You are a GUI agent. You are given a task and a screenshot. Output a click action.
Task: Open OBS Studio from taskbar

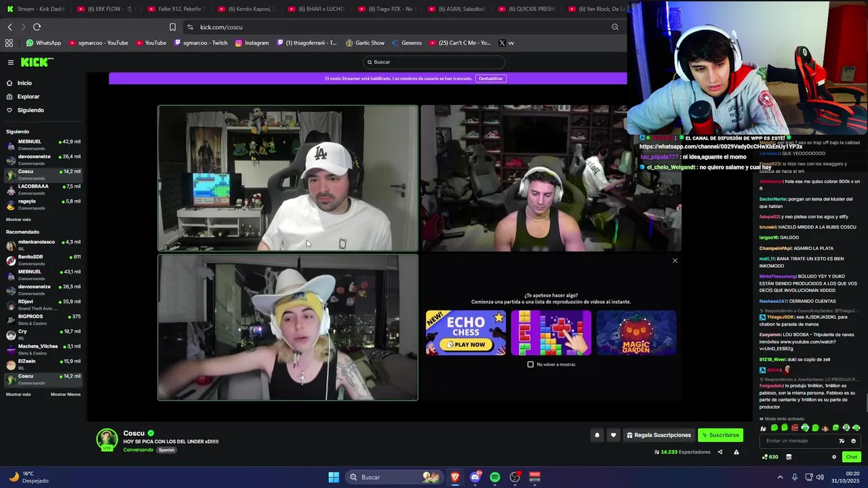(515, 477)
